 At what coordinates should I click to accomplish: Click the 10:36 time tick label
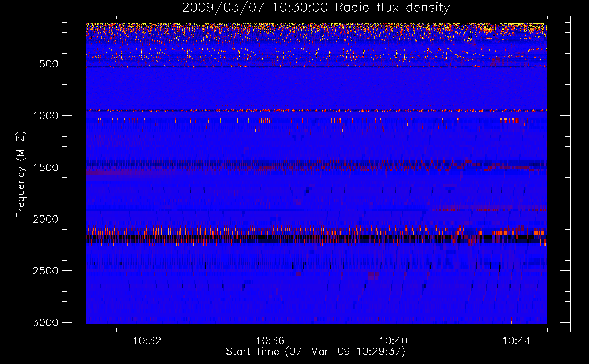[x=270, y=341]
